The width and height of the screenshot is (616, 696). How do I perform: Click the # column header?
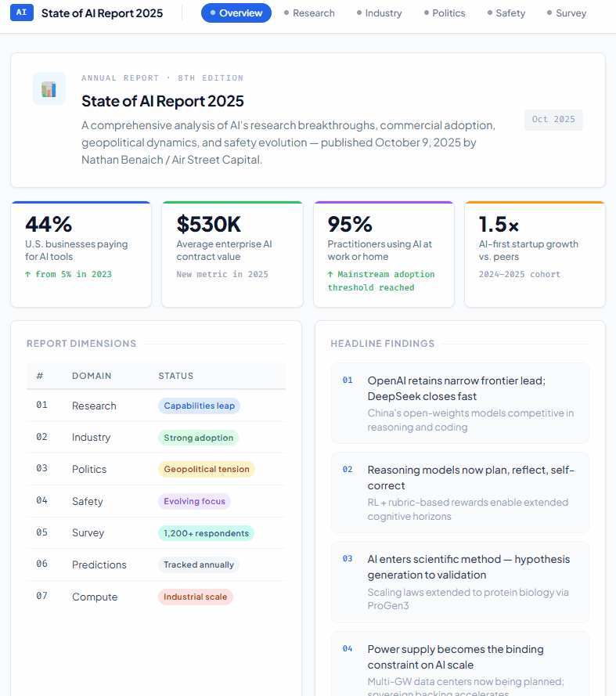coord(39,376)
